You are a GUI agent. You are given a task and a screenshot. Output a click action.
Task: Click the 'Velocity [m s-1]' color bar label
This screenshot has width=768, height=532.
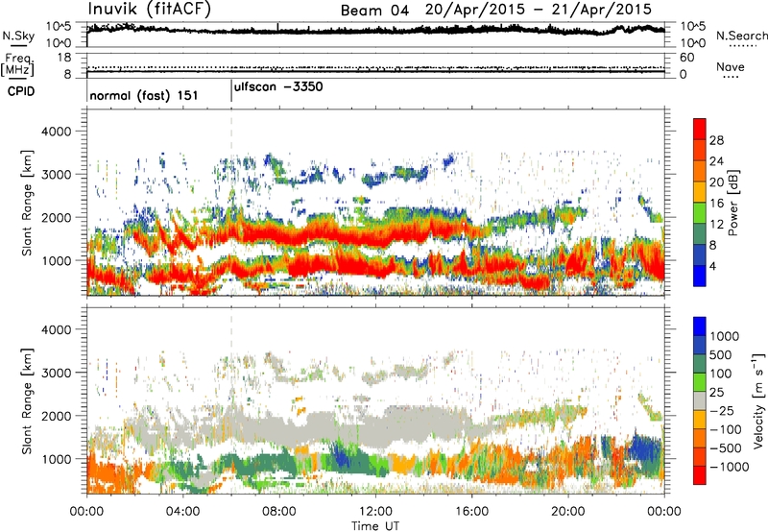[758, 400]
